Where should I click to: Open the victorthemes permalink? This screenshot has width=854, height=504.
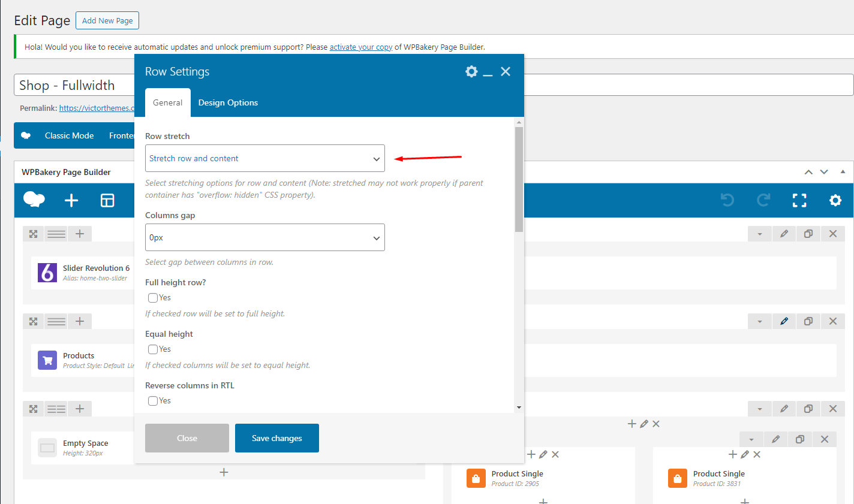tap(97, 108)
